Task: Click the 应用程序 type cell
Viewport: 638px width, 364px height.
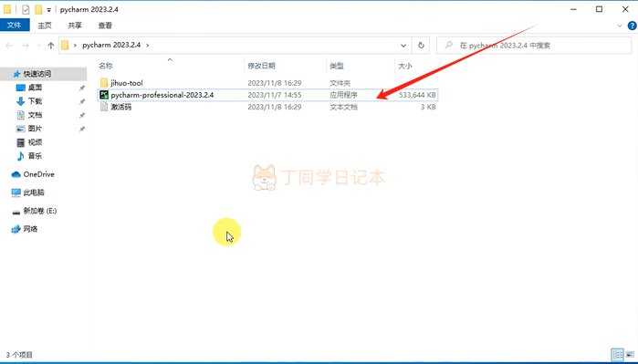Action: pos(343,95)
